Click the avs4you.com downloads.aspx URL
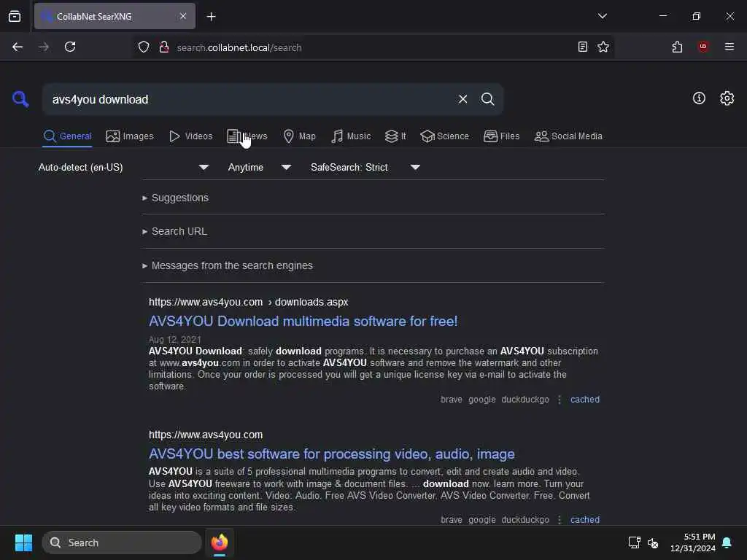The height and width of the screenshot is (560, 747). (x=248, y=302)
